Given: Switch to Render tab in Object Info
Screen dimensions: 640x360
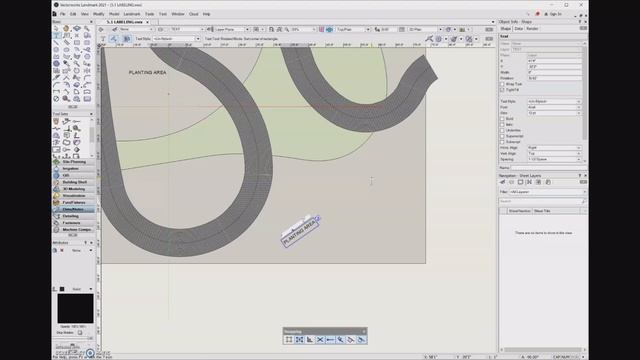Looking at the screenshot, I should pos(532,29).
